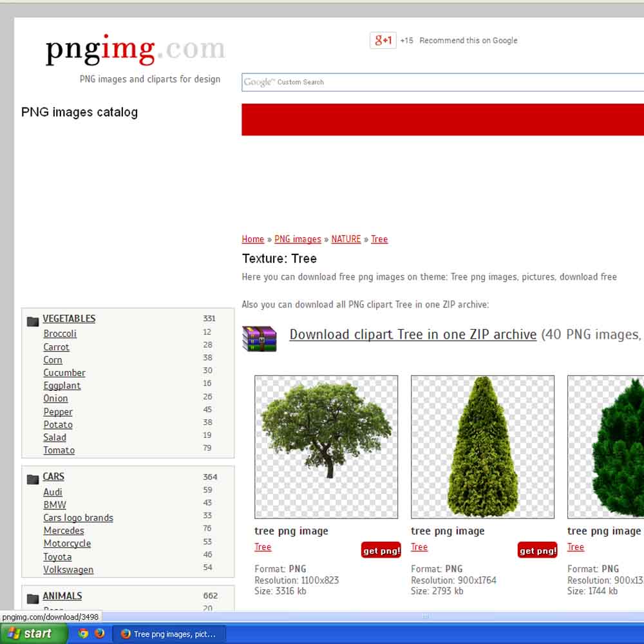Click the pngimg.com site logo

(135, 50)
